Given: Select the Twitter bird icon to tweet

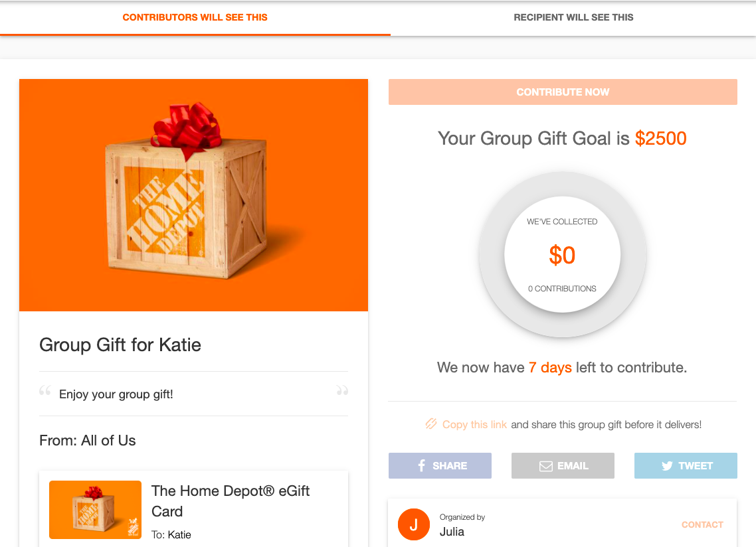Looking at the screenshot, I should point(666,465).
